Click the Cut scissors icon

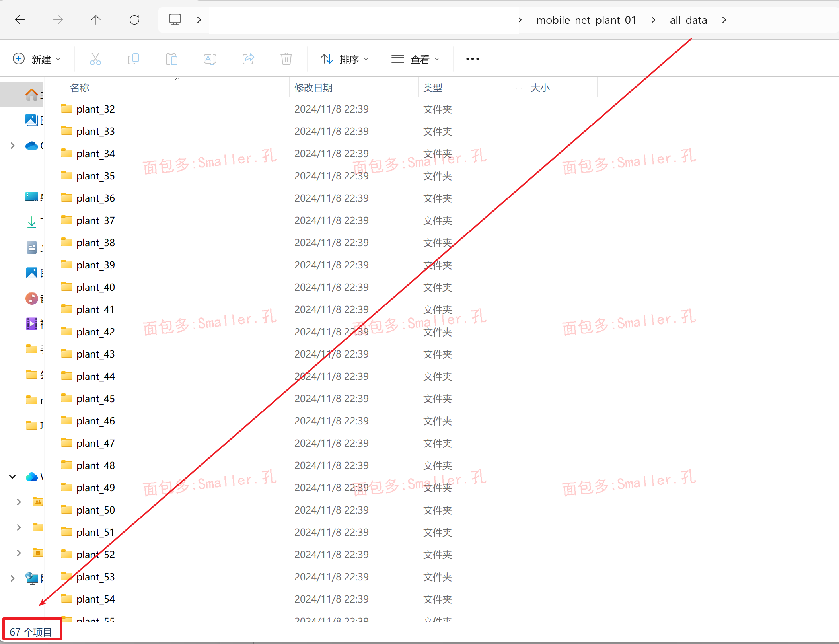[x=95, y=59]
